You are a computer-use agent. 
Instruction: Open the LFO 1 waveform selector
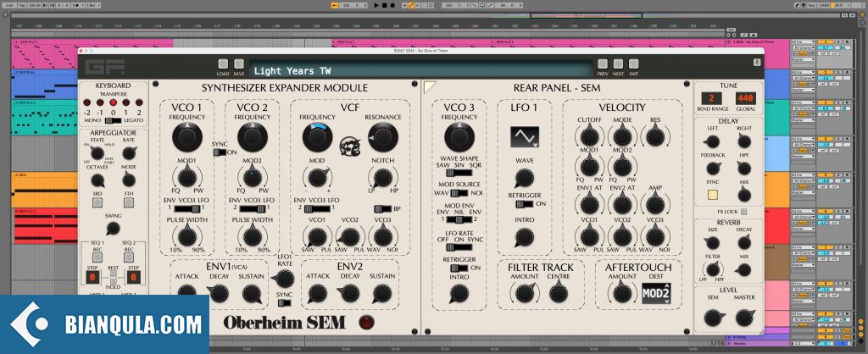pyautogui.click(x=524, y=136)
